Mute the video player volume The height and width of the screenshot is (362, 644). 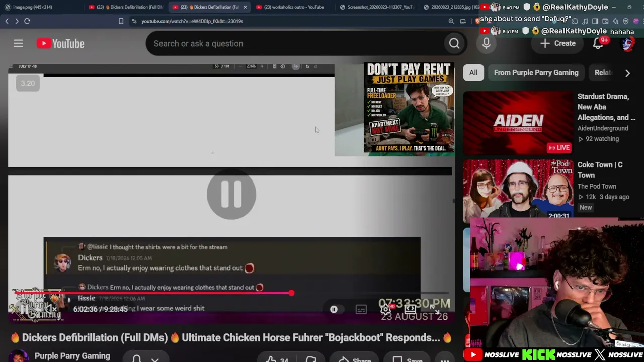[50, 309]
